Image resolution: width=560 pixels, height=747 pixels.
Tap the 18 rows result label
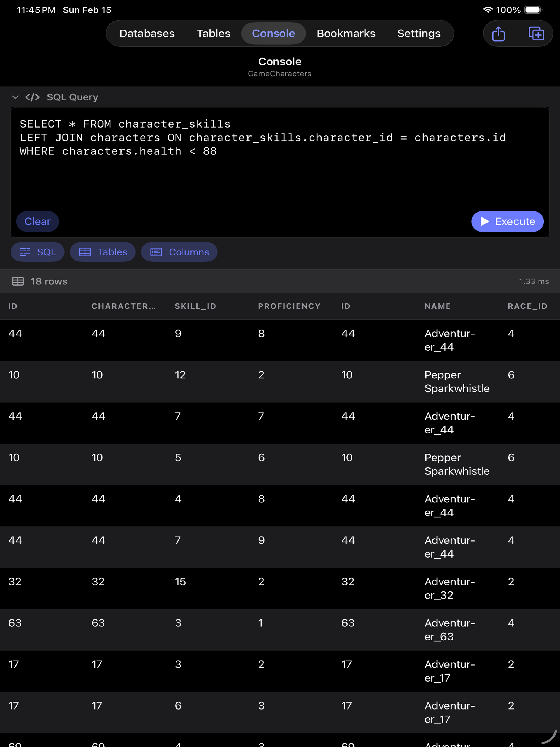pos(49,281)
